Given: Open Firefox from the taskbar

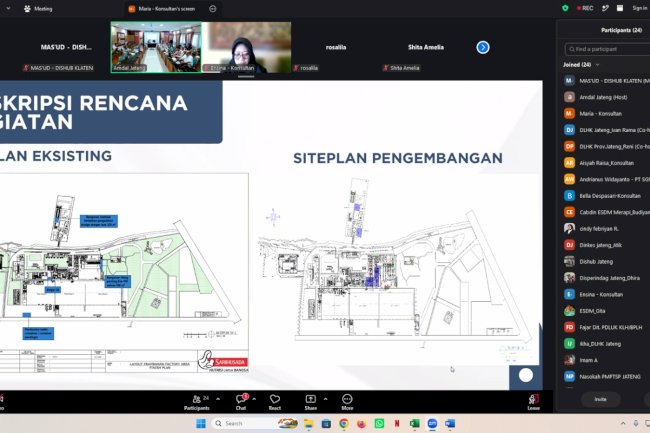Looking at the screenshot, I should (361, 423).
